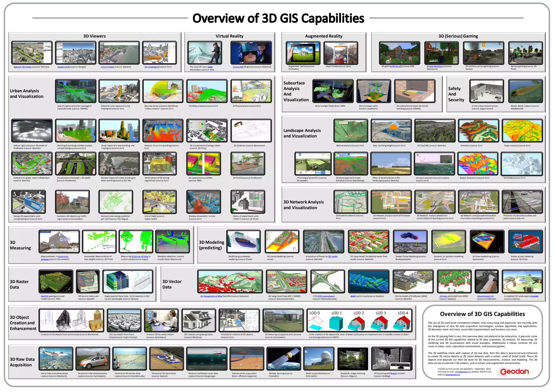Select the Safety And Security heading
The image size is (555, 392).
click(456, 94)
